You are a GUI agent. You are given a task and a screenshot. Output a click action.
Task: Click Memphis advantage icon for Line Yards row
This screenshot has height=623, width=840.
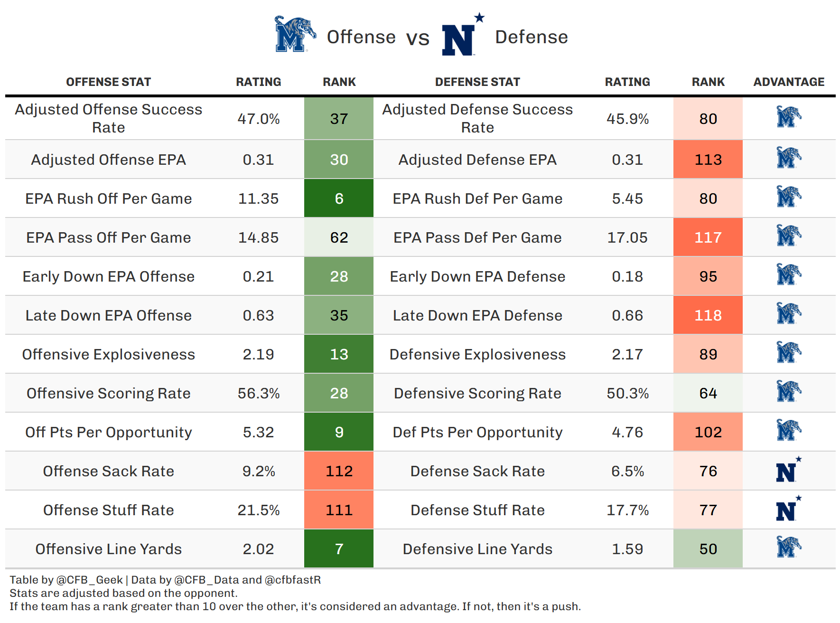point(788,547)
